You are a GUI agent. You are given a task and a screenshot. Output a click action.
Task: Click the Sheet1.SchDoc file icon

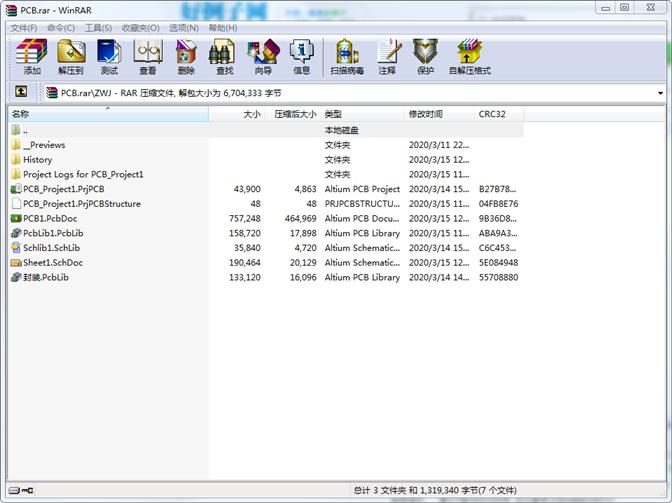click(x=16, y=263)
